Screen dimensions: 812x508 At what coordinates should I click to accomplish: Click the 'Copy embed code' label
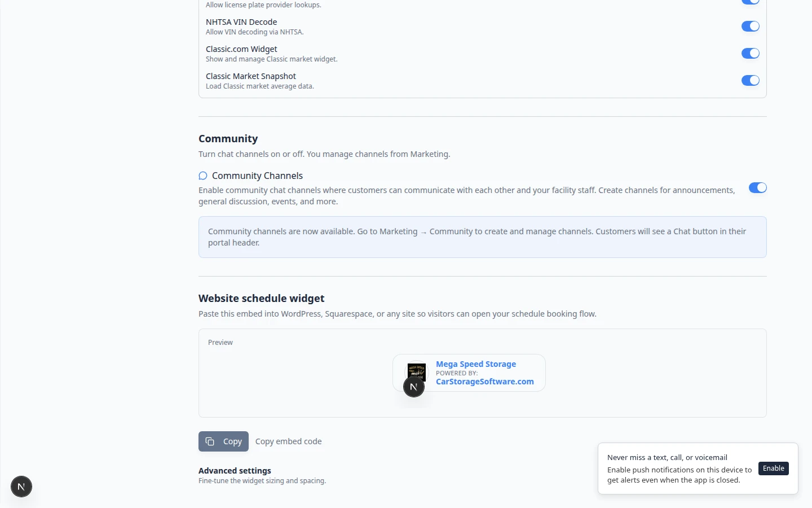pyautogui.click(x=289, y=441)
